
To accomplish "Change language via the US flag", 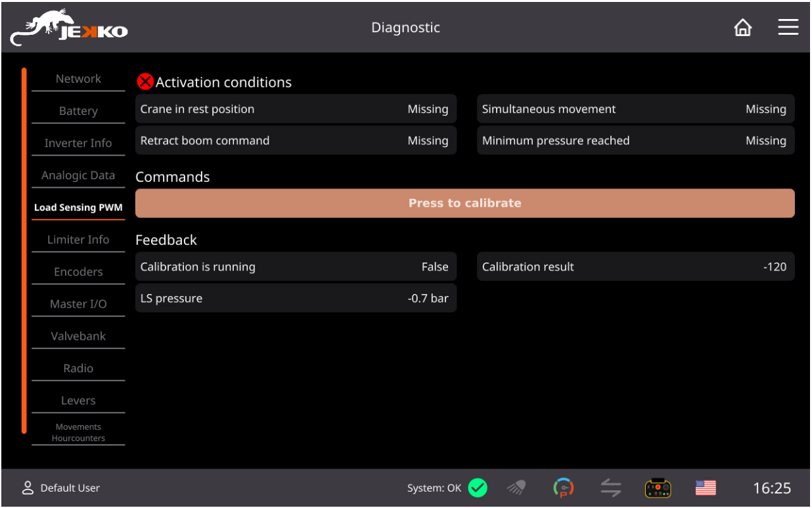I will click(706, 488).
